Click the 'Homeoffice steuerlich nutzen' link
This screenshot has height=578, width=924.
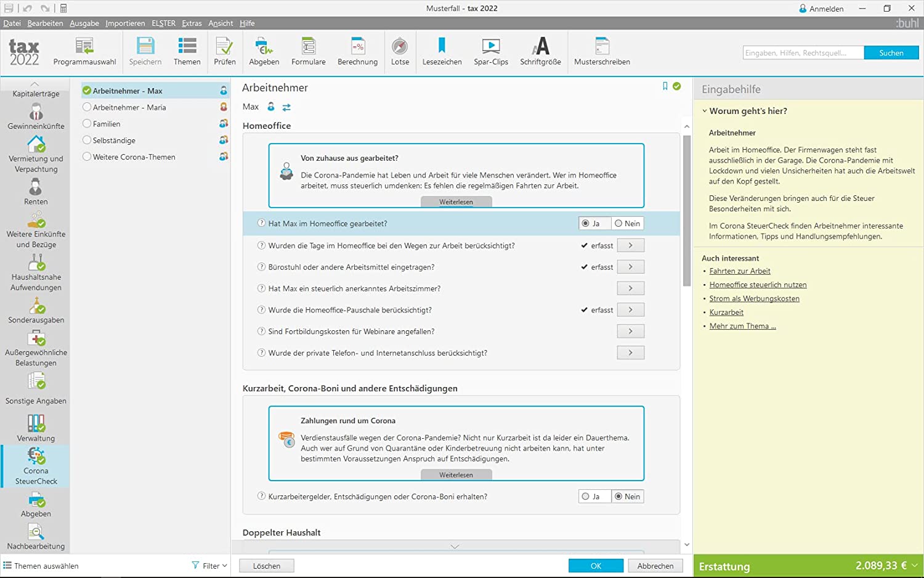(758, 285)
